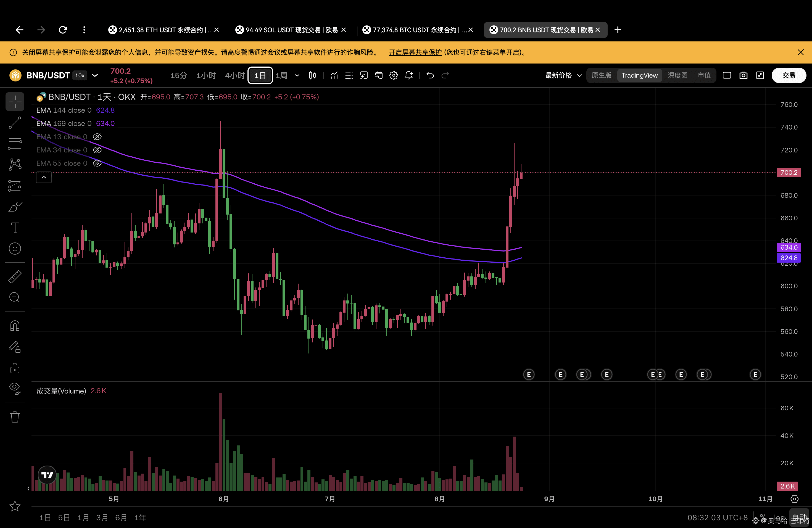Open the browser three-dot menu
812x528 pixels.
pos(84,30)
